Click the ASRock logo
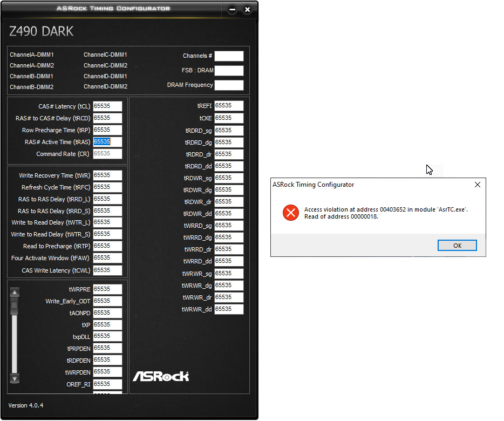This screenshot has width=504, height=421. tap(161, 376)
